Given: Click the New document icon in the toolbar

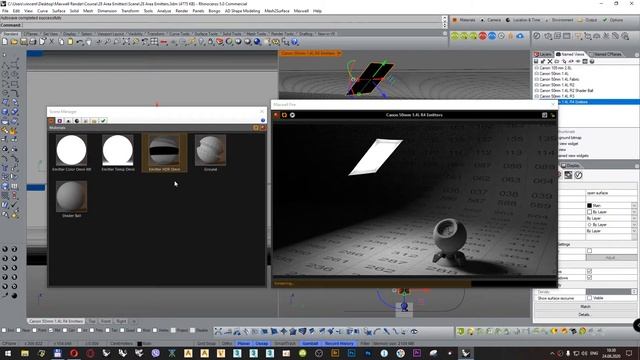Looking at the screenshot, I should pyautogui.click(x=5, y=42).
